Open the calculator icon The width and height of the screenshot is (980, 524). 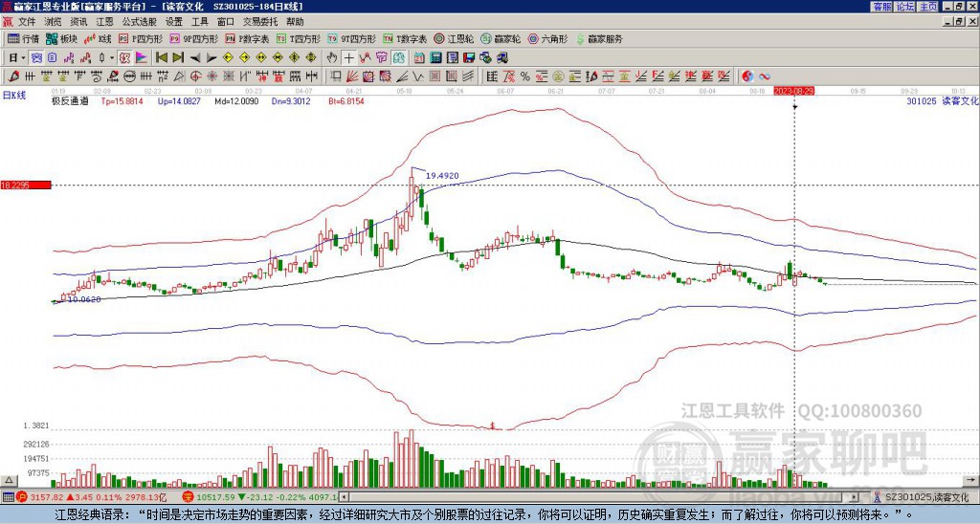pos(435,58)
